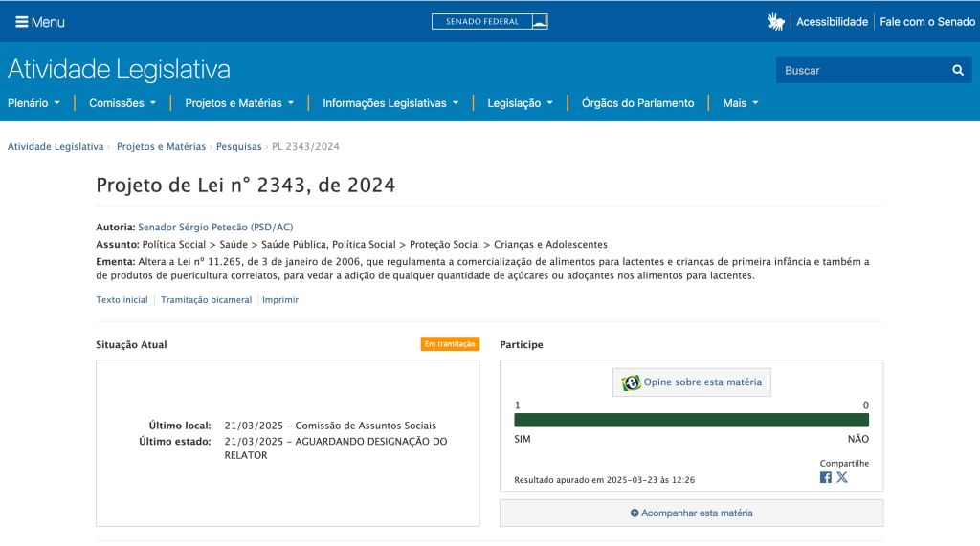Share on Facebook icon
Image resolution: width=980 pixels, height=546 pixels.
[826, 477]
